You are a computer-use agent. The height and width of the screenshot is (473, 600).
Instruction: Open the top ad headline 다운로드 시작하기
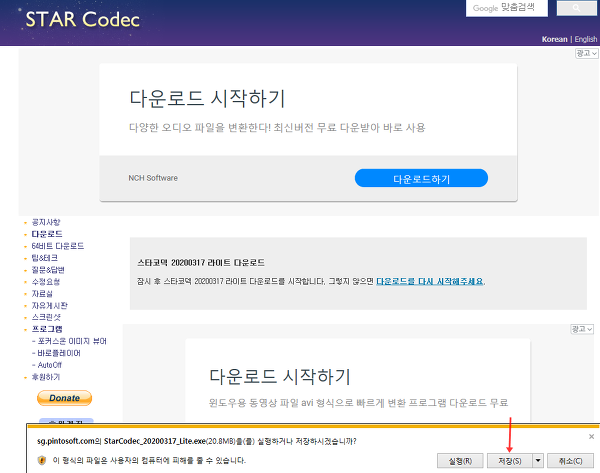207,98
